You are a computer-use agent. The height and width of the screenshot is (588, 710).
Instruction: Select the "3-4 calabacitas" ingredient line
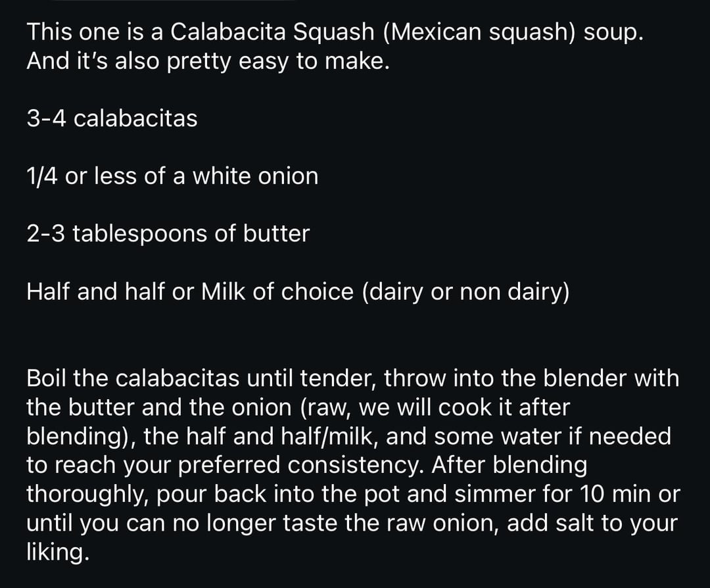click(x=112, y=119)
